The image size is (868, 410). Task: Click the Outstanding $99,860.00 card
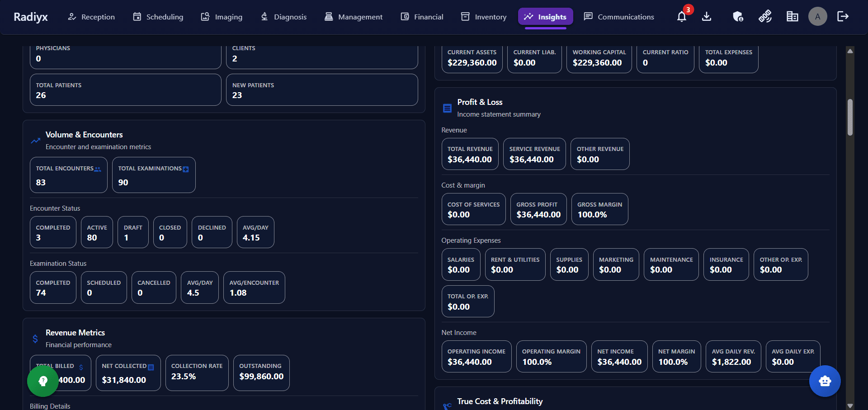click(261, 373)
